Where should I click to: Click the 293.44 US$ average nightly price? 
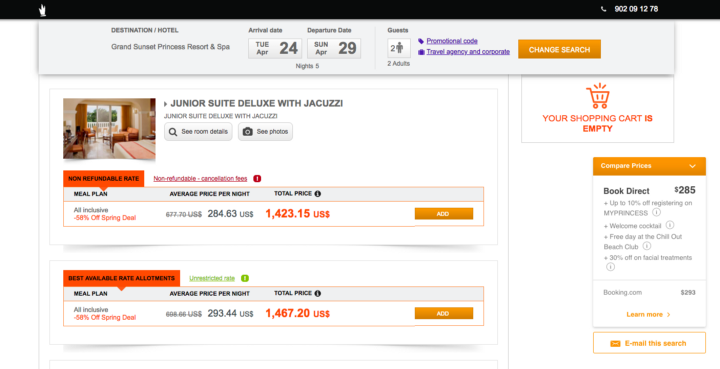pyautogui.click(x=230, y=313)
